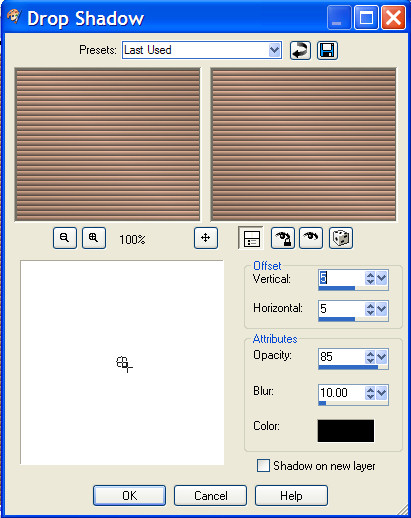Expand the Opacity slider dropdown arrow
Viewport: 411px width, 518px height.
coord(382,357)
